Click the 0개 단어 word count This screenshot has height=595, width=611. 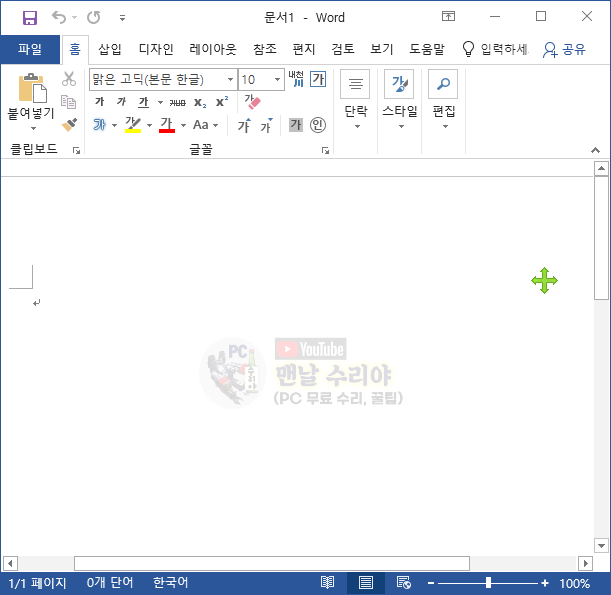click(110, 583)
